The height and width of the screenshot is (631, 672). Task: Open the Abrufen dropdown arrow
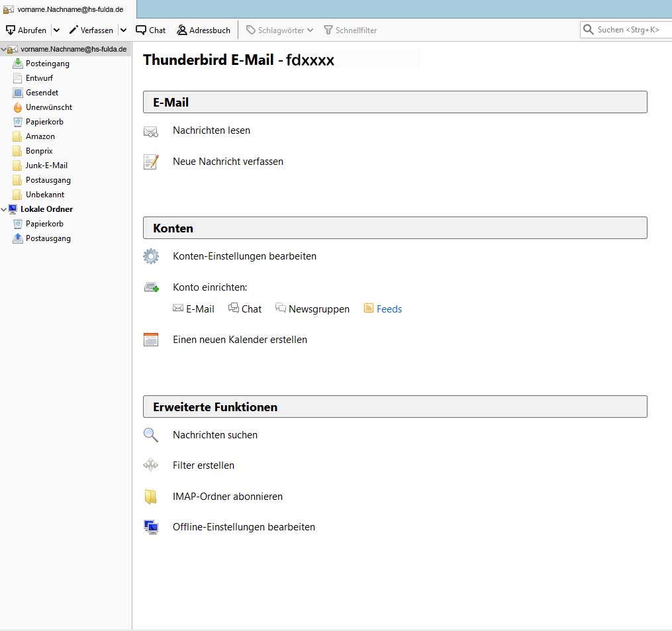pos(56,30)
